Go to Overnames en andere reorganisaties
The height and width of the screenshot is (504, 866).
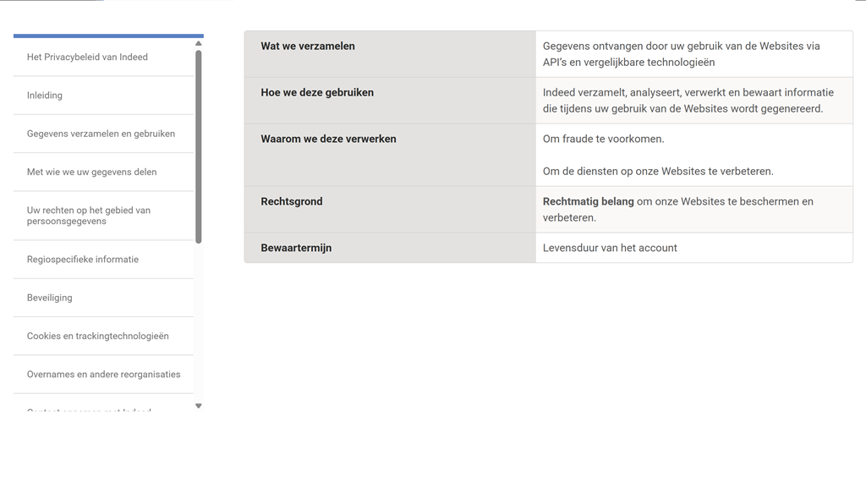click(103, 374)
